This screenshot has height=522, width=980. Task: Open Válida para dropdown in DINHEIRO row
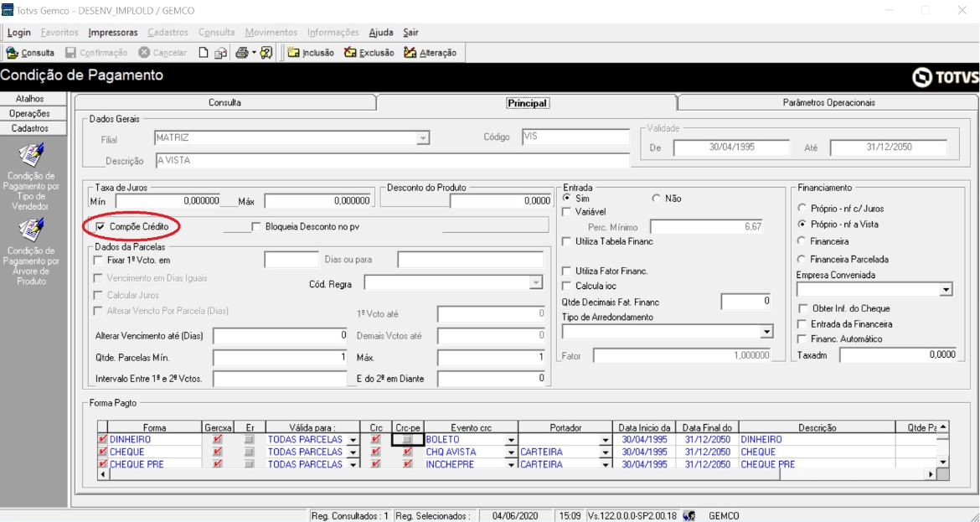(x=353, y=440)
